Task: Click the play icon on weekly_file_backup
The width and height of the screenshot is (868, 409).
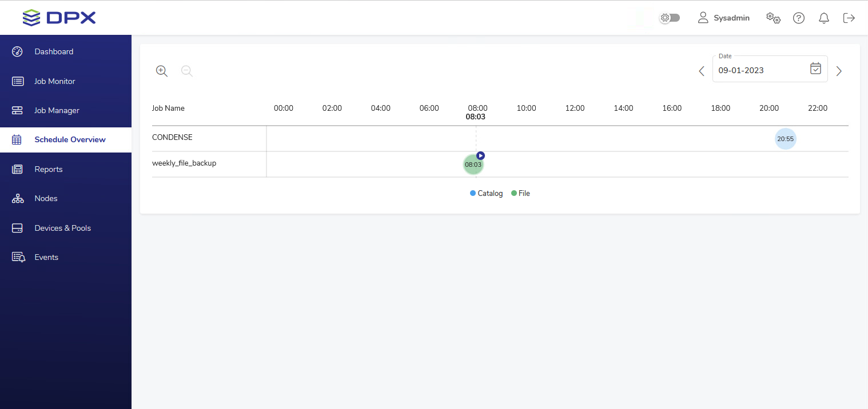Action: [x=481, y=155]
